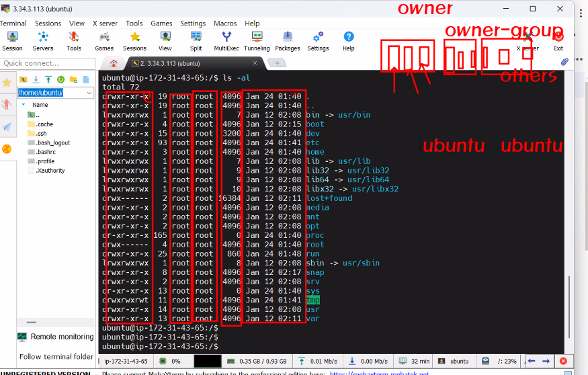The height and width of the screenshot is (375, 588).
Task: Open the Tunneling toolbar icon
Action: click(x=257, y=41)
